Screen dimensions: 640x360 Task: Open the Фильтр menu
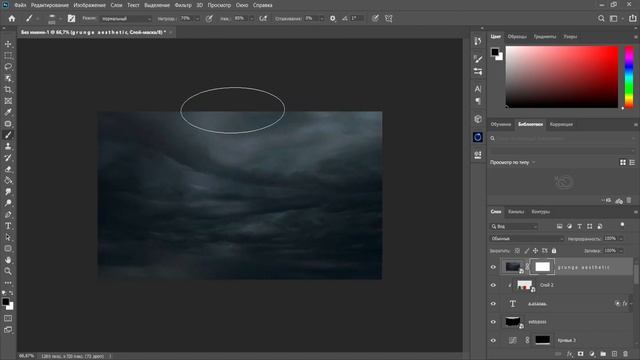click(183, 5)
